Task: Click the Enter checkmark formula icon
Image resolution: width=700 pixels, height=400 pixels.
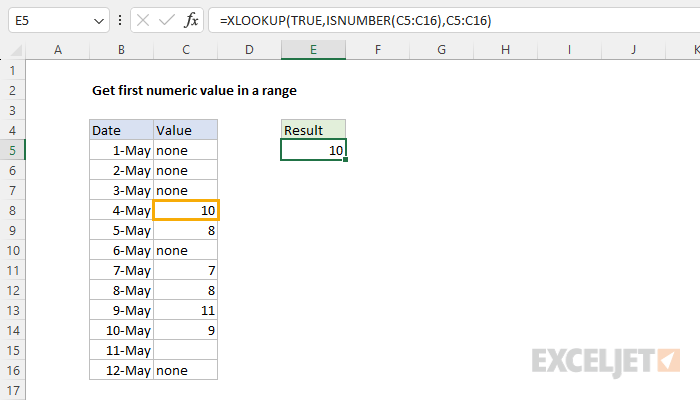Action: [164, 21]
